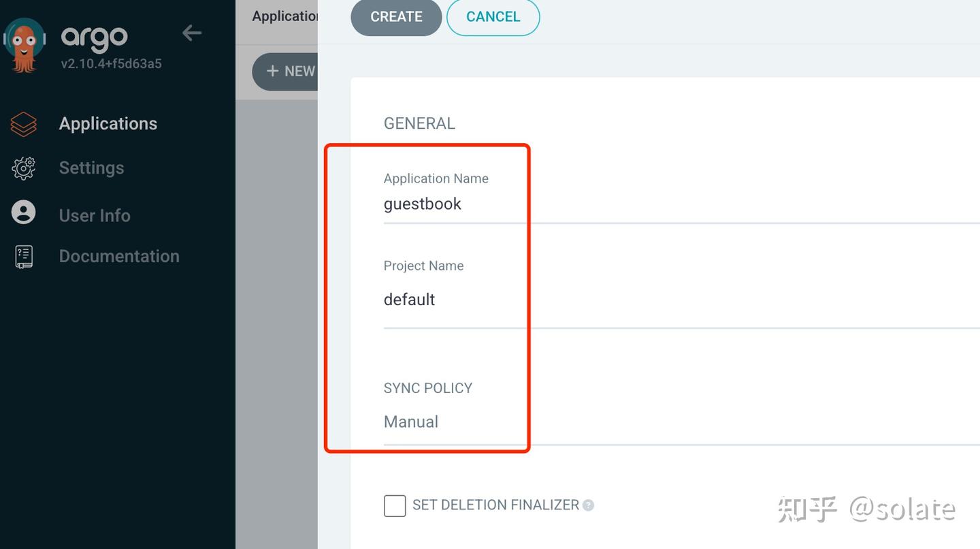
Task: Click the Applications breadcrumb in top bar
Action: coord(284,16)
